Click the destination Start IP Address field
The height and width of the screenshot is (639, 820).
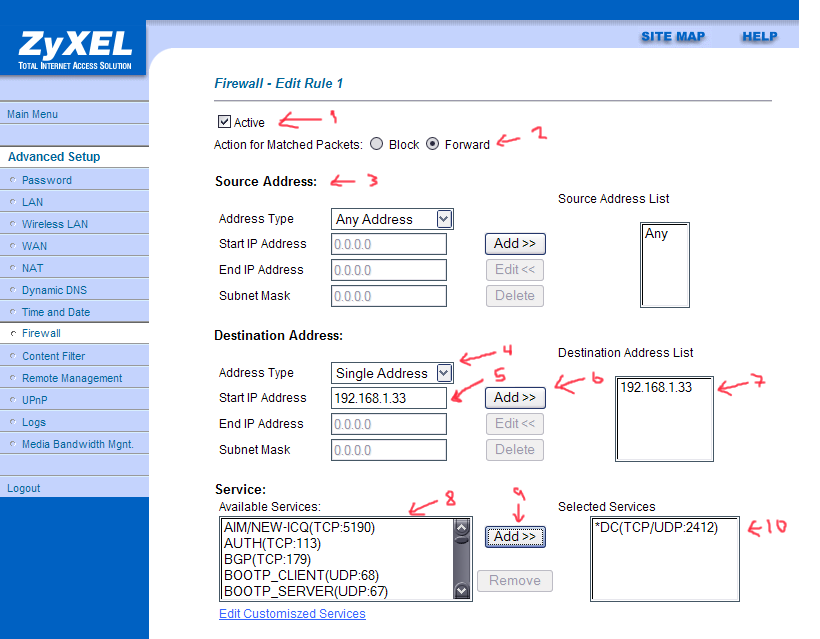click(x=388, y=398)
